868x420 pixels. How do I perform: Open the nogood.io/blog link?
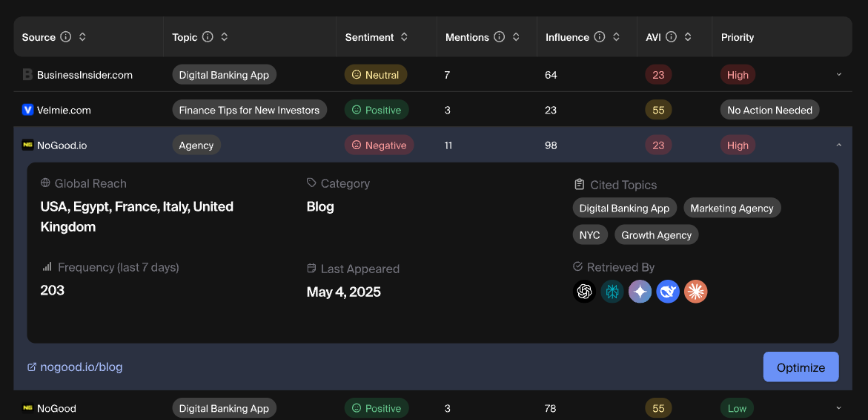[x=81, y=367]
